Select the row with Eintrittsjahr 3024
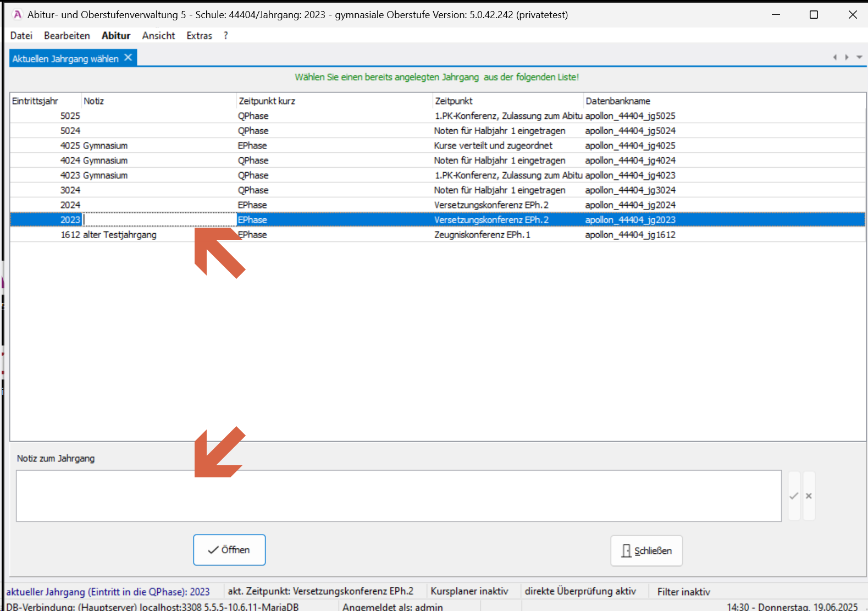 point(438,190)
